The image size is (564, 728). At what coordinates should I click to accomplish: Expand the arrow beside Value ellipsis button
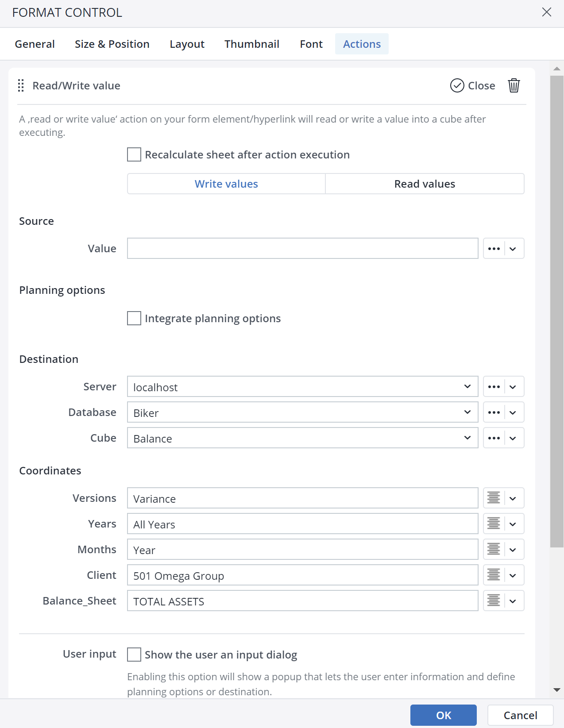pos(513,249)
